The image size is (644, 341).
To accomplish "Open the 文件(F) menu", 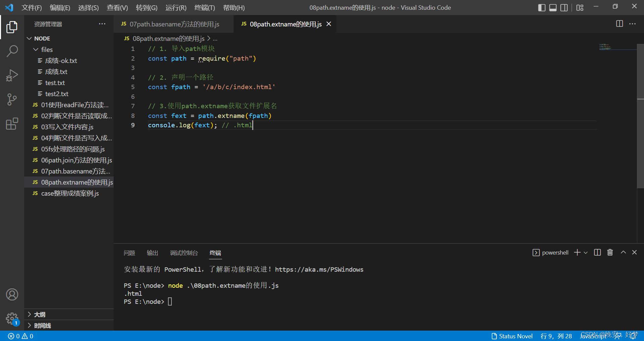I will (32, 8).
